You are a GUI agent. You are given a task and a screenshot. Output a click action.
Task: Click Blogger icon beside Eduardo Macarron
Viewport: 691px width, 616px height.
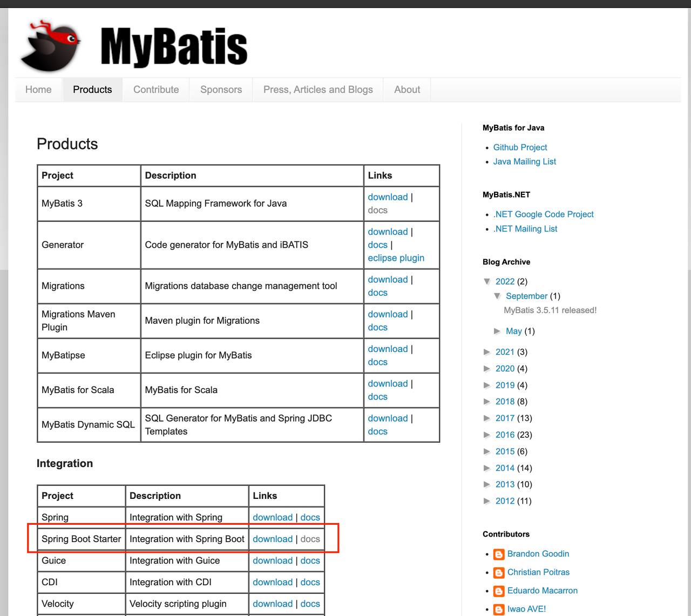(499, 591)
